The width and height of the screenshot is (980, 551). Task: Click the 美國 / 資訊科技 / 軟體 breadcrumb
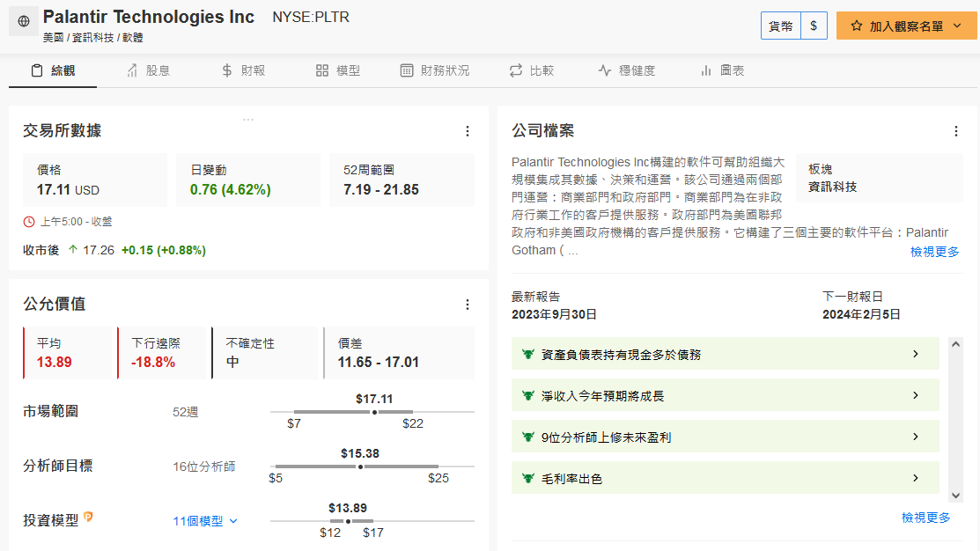coord(93,38)
